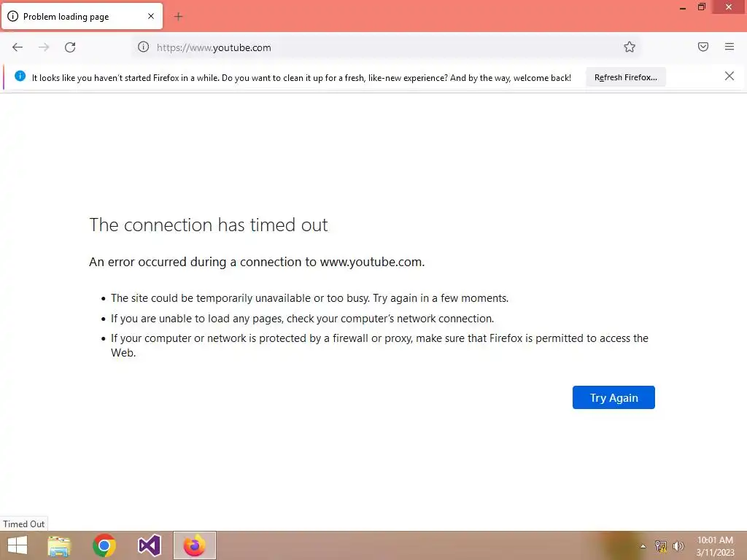
Task: Minimize the Firefox window
Action: tap(683, 7)
